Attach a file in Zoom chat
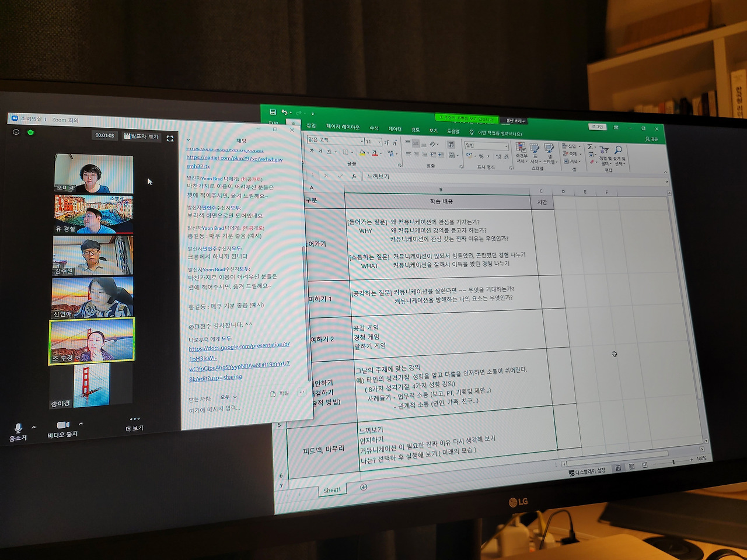Viewport: 747px width, 560px height. (x=280, y=393)
